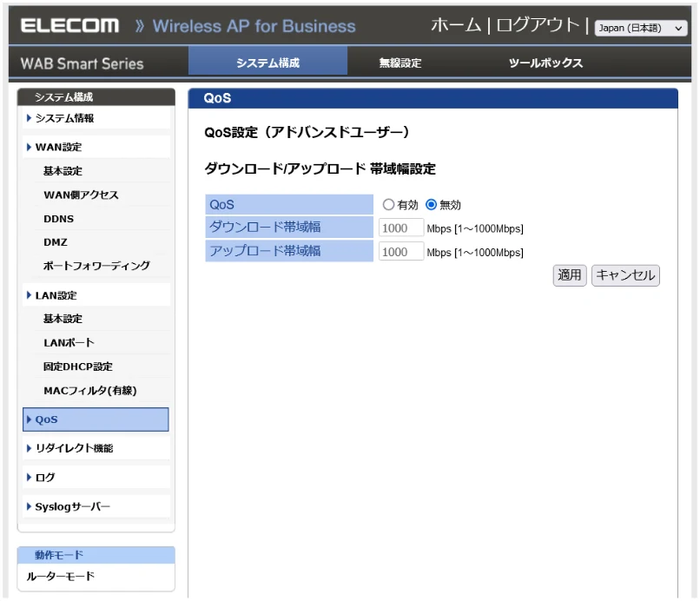Click the アップロード帯域幅 label cell
700x601 pixels.
pyautogui.click(x=289, y=251)
